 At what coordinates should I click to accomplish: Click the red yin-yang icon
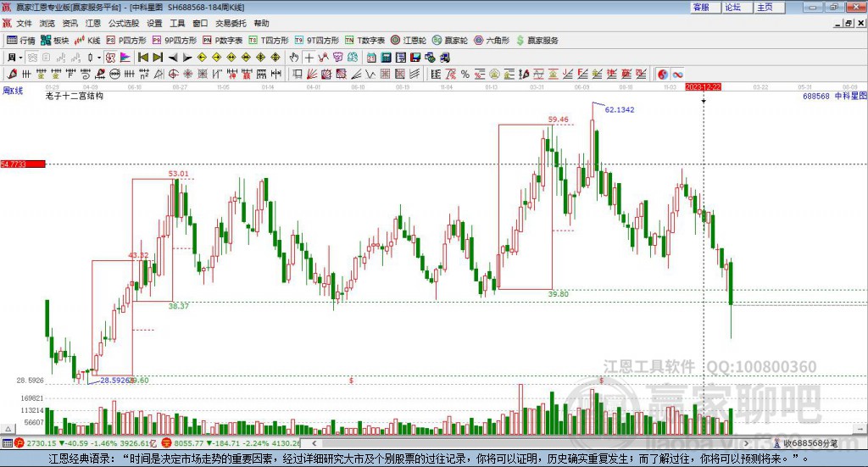click(663, 74)
